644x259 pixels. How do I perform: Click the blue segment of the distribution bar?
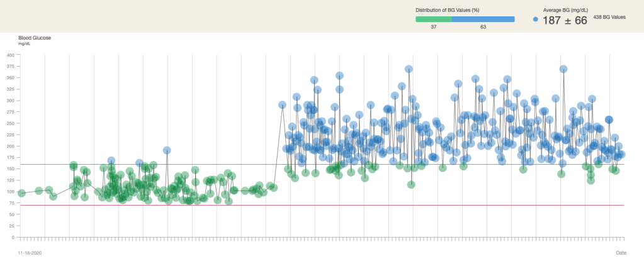(x=483, y=19)
